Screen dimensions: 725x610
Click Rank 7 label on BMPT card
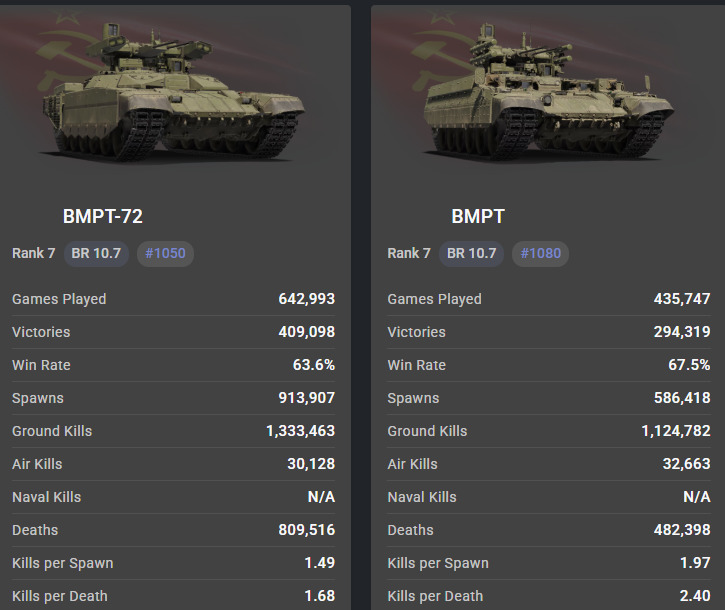tap(409, 253)
